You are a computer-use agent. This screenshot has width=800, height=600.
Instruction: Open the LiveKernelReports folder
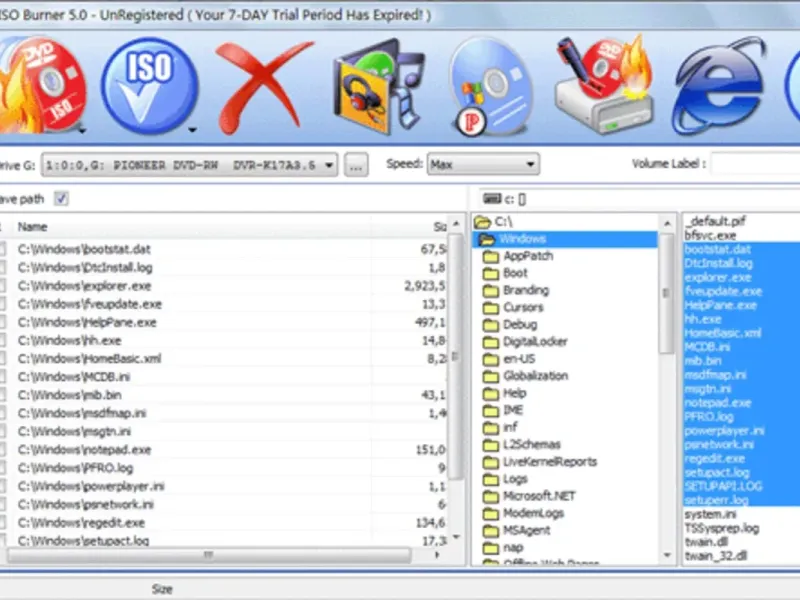coord(540,462)
